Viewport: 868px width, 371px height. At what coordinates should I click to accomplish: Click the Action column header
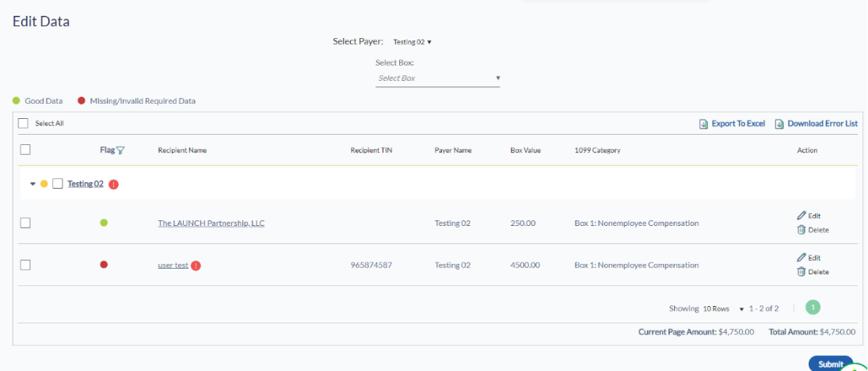click(x=807, y=150)
